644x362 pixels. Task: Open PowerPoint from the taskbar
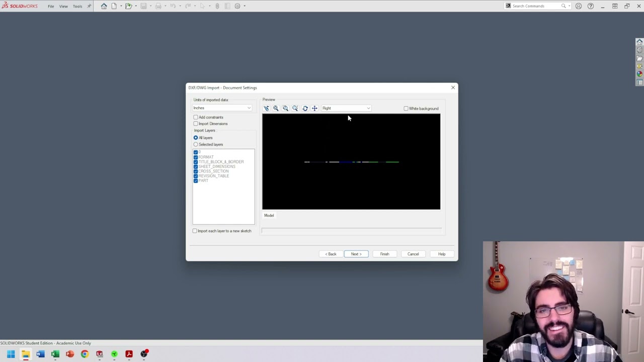(70, 354)
